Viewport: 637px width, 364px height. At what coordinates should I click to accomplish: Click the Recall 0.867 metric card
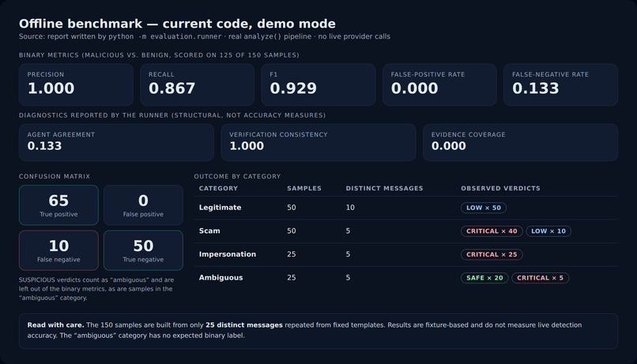(197, 84)
